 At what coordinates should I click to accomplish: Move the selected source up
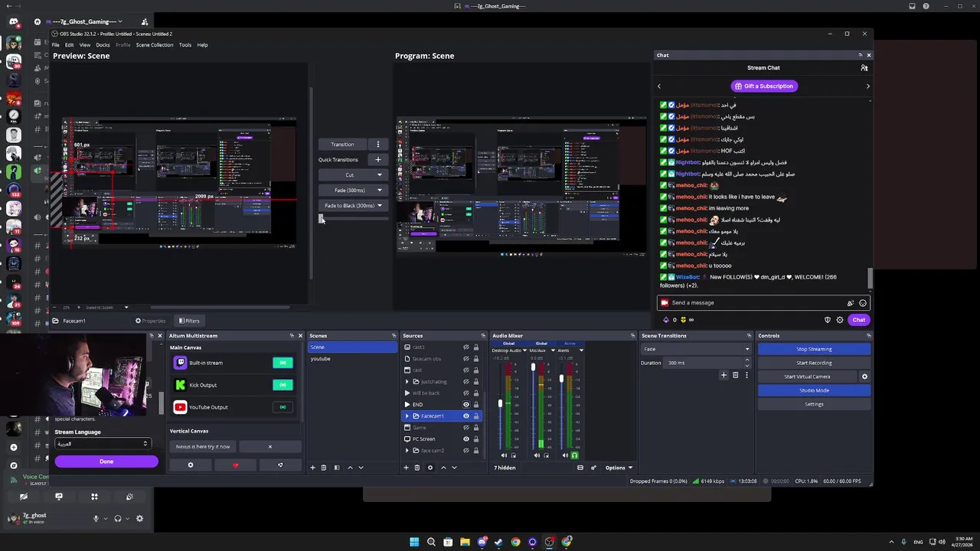coord(443,468)
